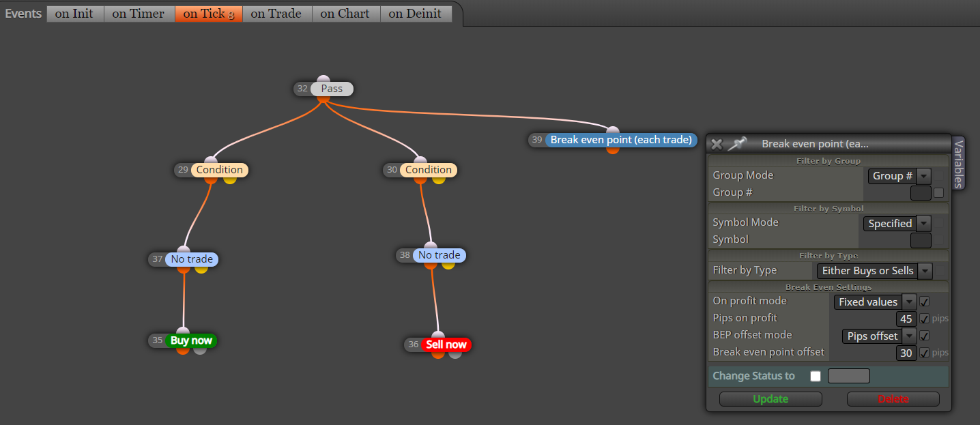
Task: Click yellow output connector of No trade 38
Action: [448, 265]
